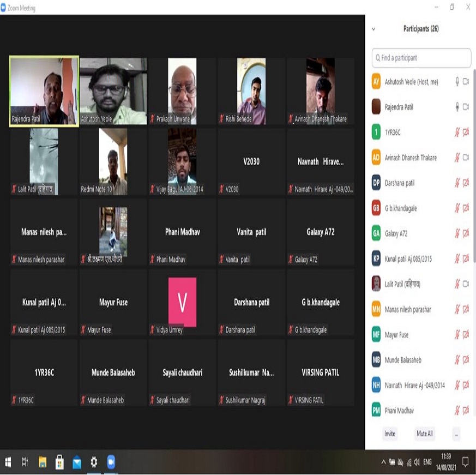The height and width of the screenshot is (475, 476).
Task: Select Munde Balasaheb in participants list
Action: 403,360
